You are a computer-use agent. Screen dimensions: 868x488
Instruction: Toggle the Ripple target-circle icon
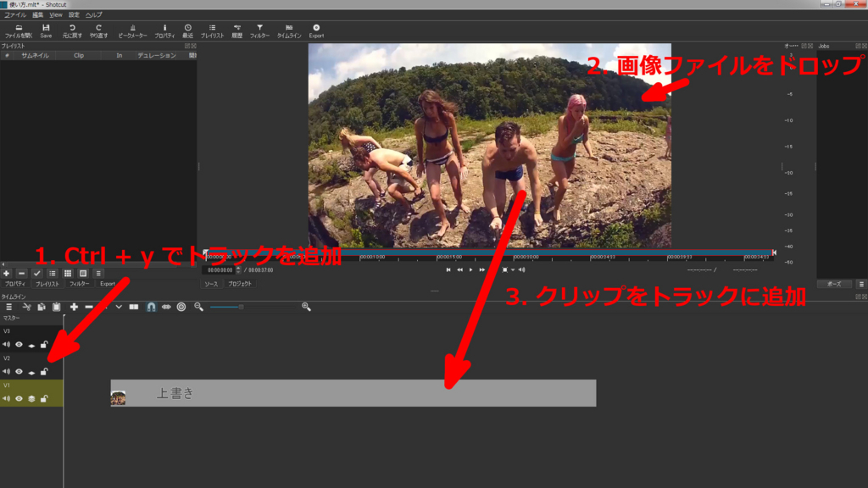click(x=181, y=307)
